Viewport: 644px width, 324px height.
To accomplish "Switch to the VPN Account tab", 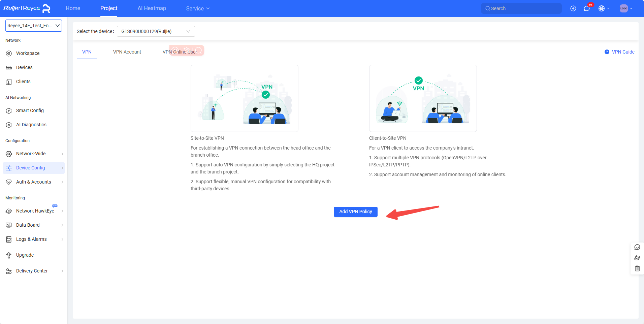I will (127, 52).
